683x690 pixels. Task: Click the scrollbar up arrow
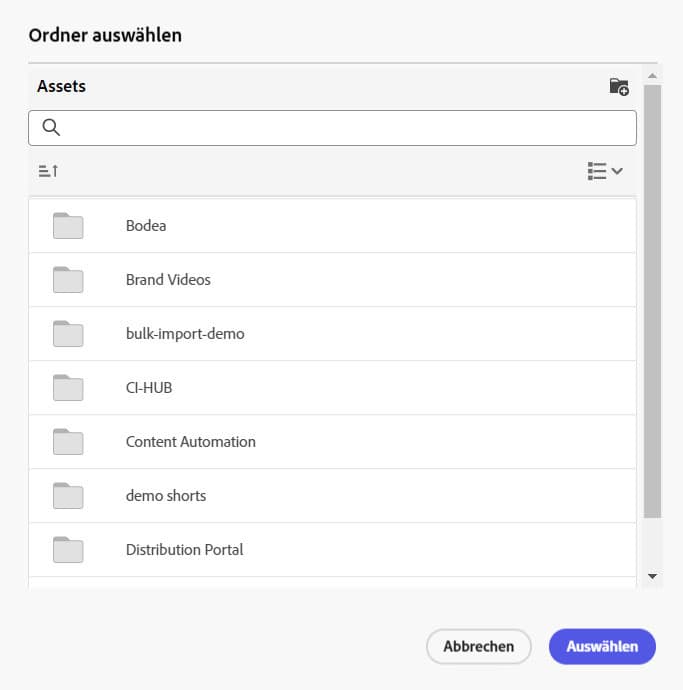652,76
